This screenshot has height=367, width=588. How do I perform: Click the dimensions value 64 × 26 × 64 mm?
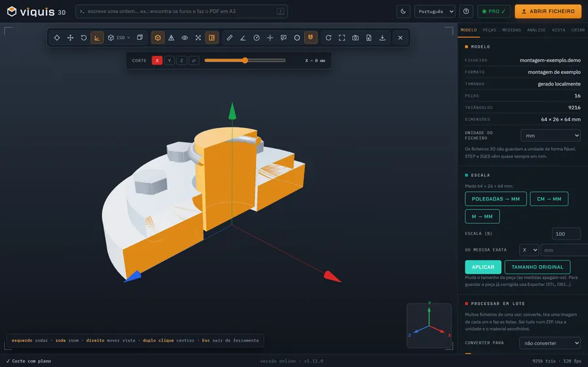561,120
